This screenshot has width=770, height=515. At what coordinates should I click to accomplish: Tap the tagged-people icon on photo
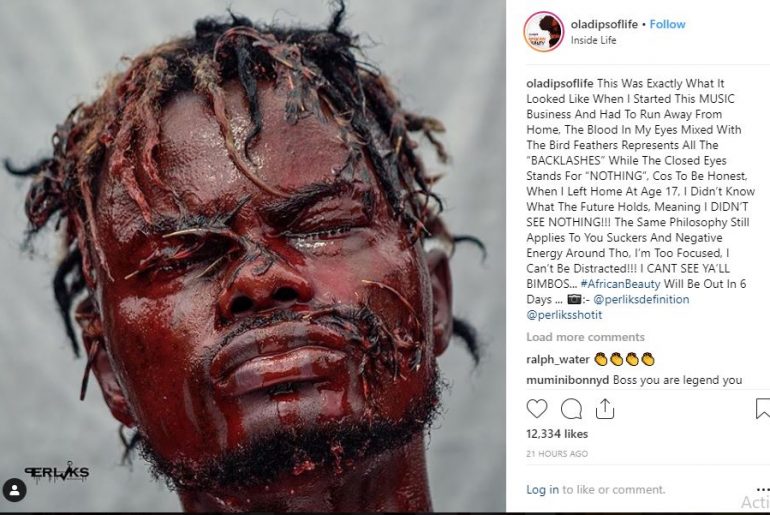tap(15, 490)
